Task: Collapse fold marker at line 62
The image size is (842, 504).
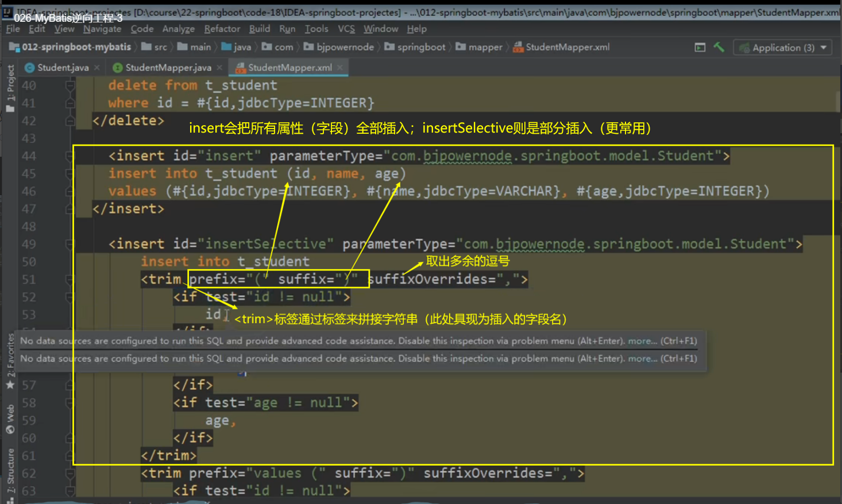Action: [70, 474]
